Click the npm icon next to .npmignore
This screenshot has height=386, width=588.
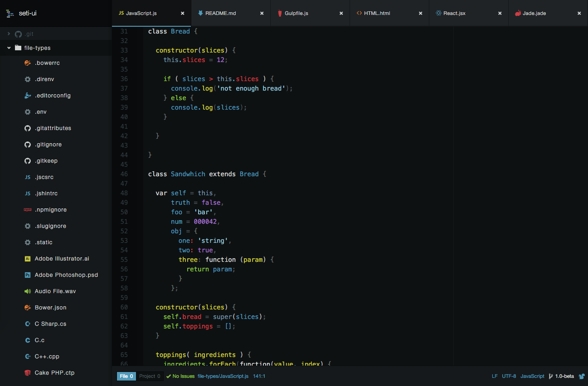27,210
